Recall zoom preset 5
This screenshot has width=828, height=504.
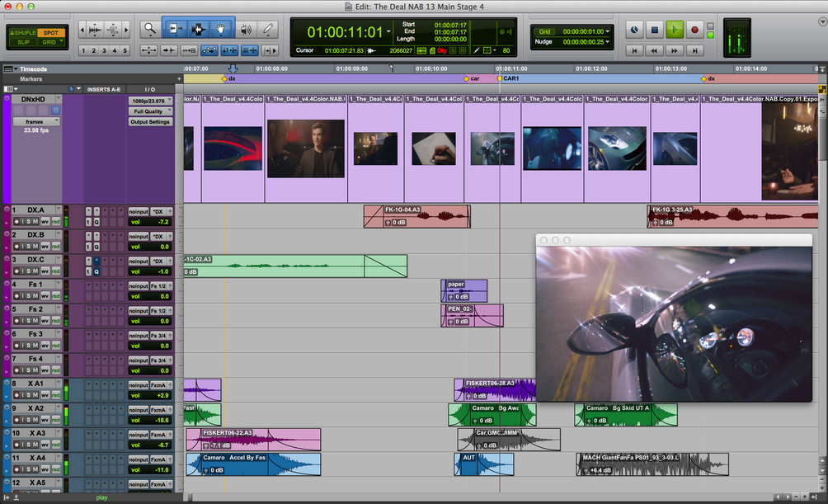[125, 50]
